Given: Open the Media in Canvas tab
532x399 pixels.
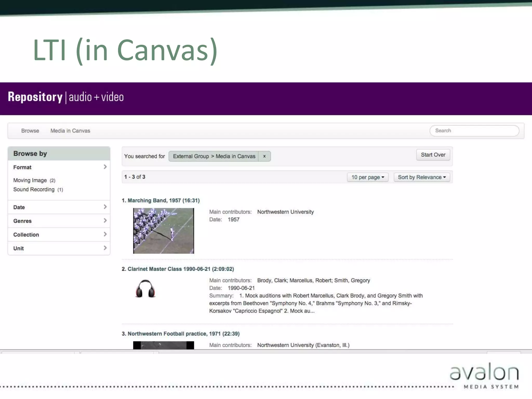Looking at the screenshot, I should point(70,131).
